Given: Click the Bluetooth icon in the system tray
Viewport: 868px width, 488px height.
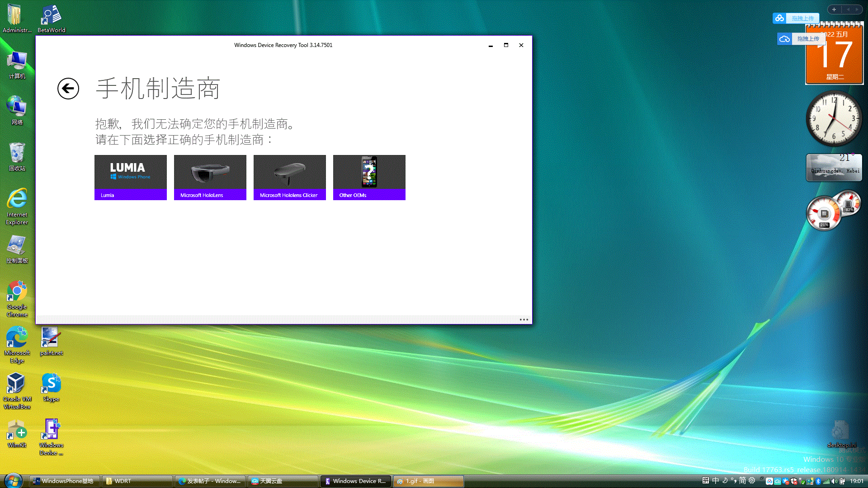Looking at the screenshot, I should point(818,481).
